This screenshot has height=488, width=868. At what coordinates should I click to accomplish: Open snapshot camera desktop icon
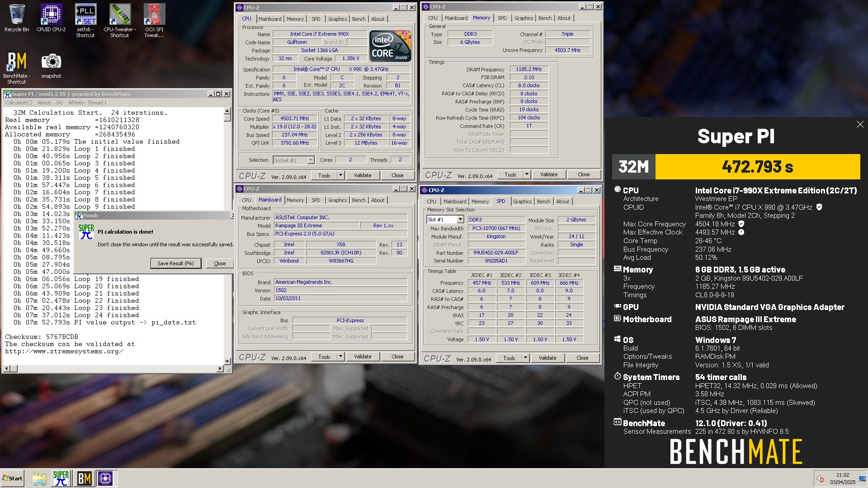pos(51,66)
